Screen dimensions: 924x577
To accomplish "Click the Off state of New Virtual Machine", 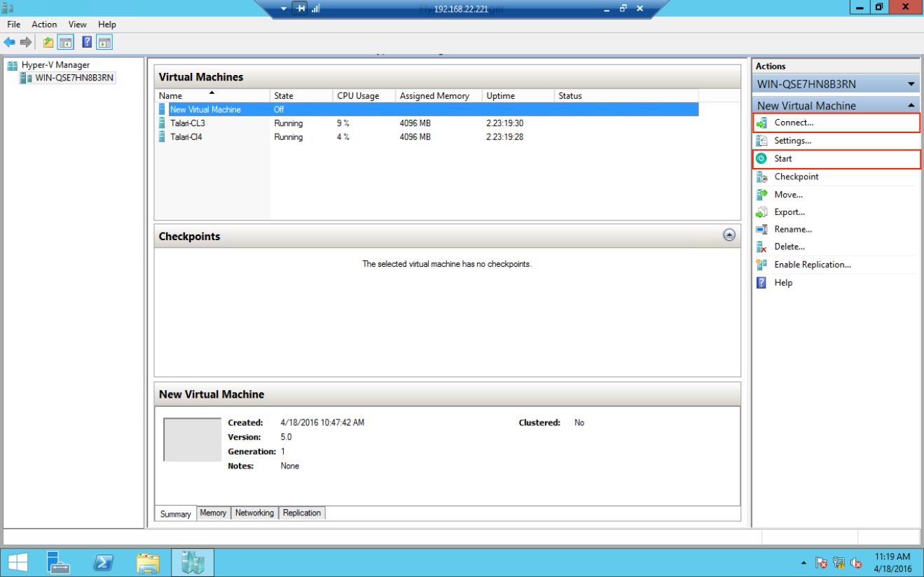I will (x=279, y=110).
